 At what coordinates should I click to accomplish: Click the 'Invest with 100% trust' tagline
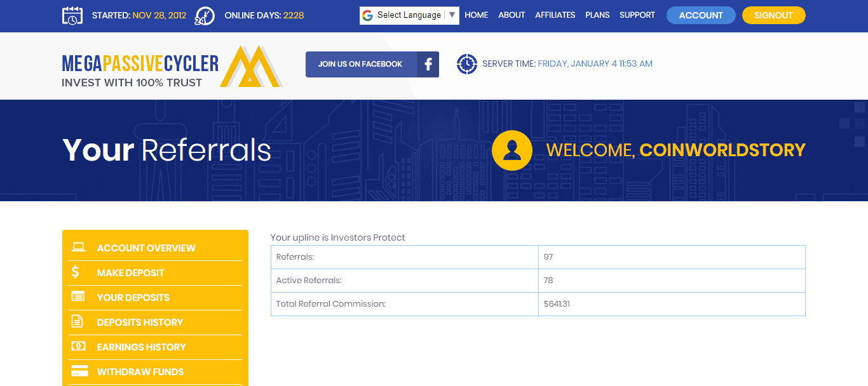(132, 83)
